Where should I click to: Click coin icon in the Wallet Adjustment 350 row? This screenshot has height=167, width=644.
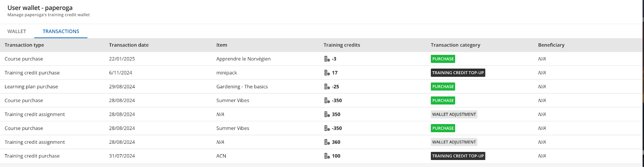point(327,114)
